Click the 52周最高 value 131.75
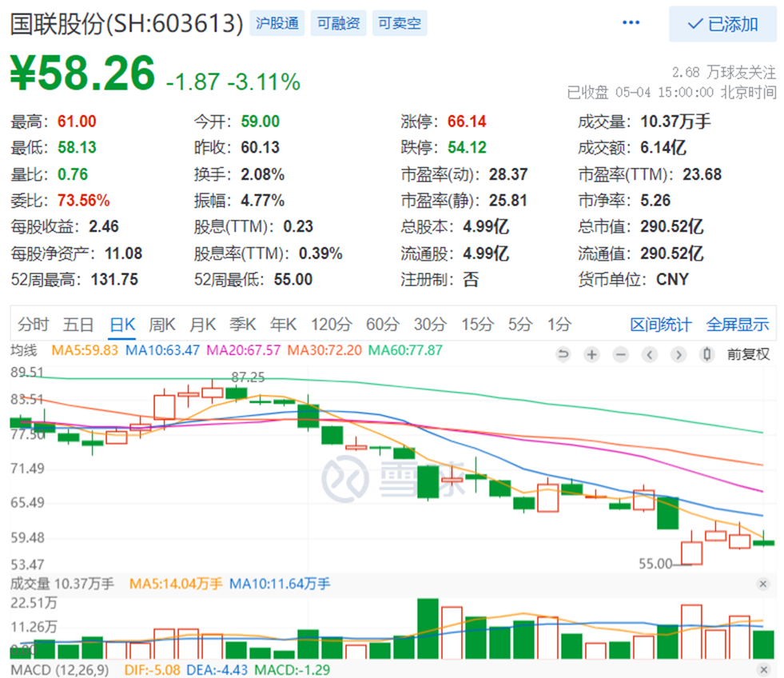The width and height of the screenshot is (784, 678). [114, 280]
